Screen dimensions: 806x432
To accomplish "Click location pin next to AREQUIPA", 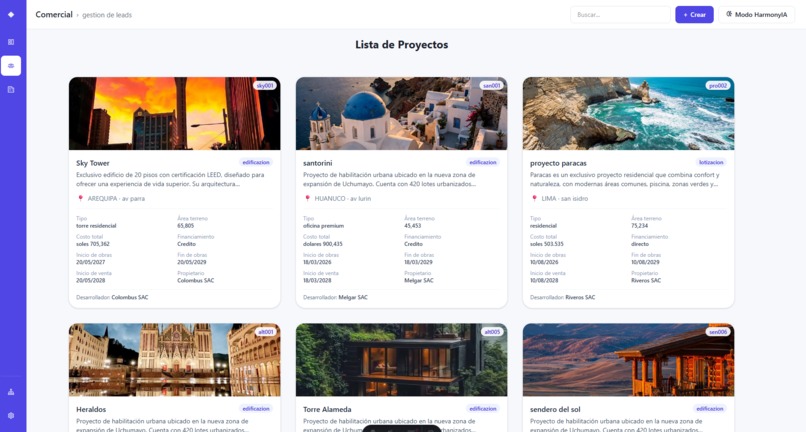I will click(80, 198).
